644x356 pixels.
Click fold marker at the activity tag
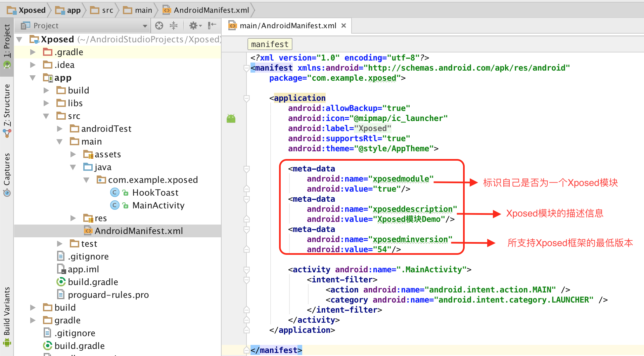(x=246, y=270)
